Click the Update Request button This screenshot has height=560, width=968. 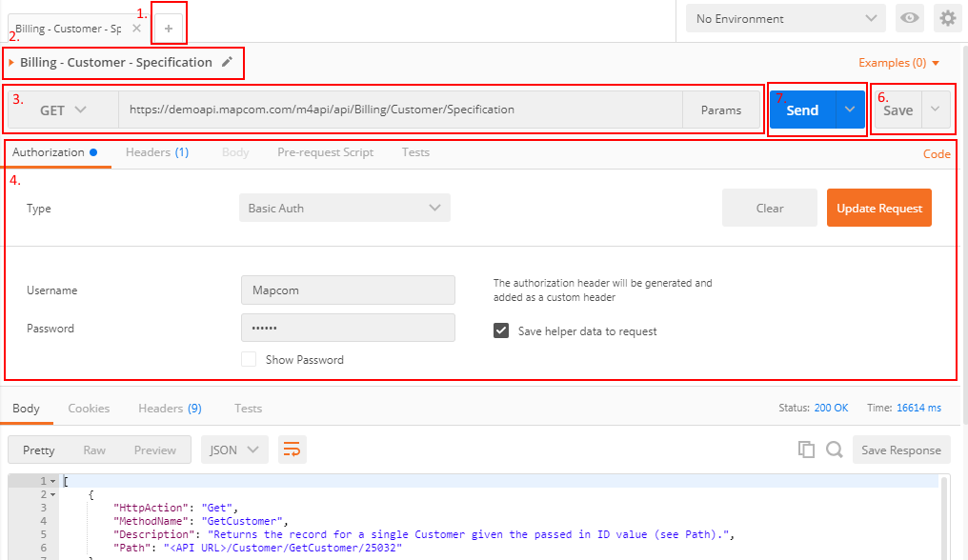878,208
